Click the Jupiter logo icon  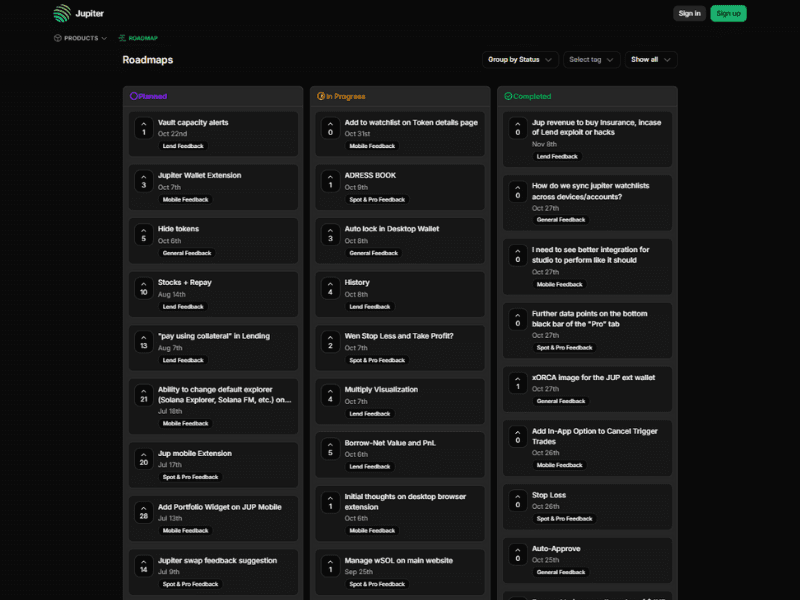coord(62,13)
